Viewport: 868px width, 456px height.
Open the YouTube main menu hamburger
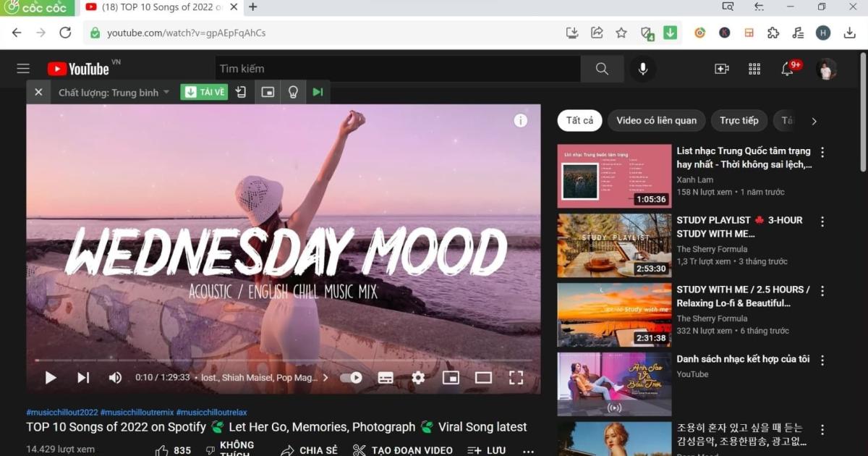(22, 68)
